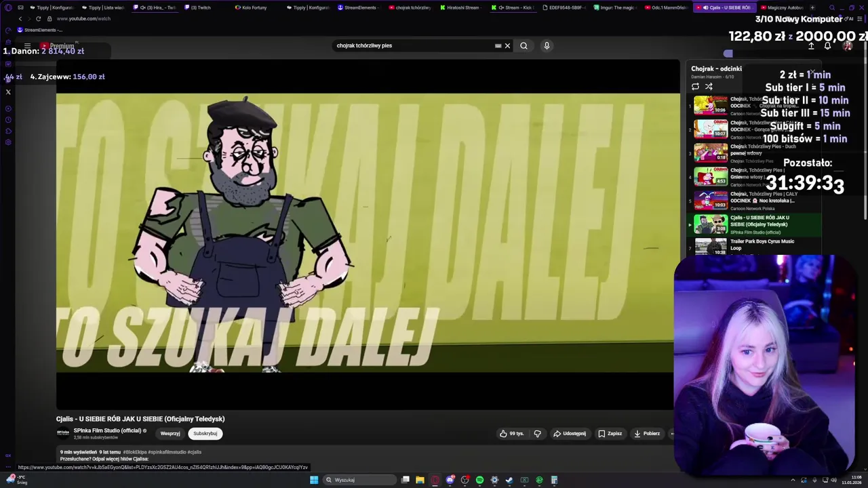The image size is (868, 488).
Task: Switch to the Stream - Kick browser tab
Action: coord(513,7)
